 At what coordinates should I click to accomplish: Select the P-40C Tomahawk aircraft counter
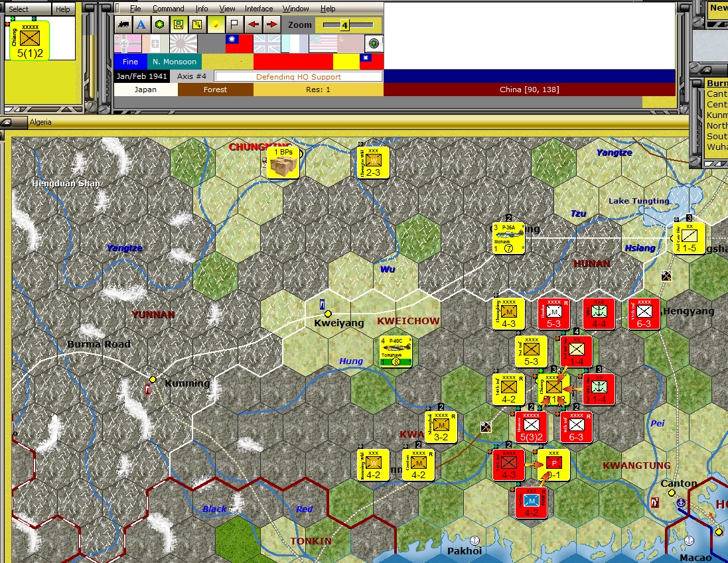396,352
